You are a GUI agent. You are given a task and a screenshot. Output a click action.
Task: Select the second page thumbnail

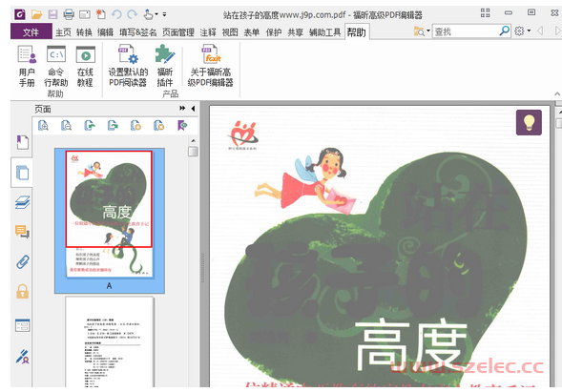(x=110, y=341)
